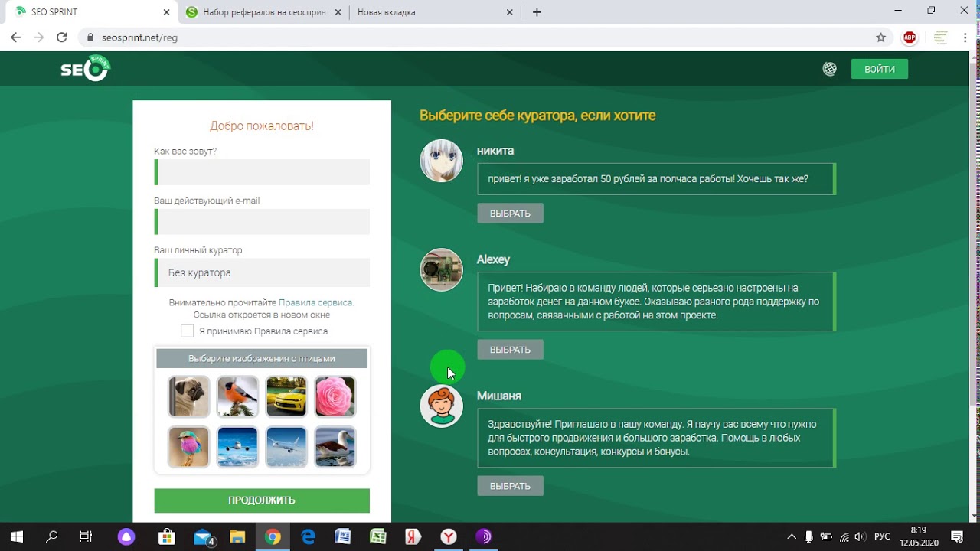
Task: Go back in browser history
Action: point(15,37)
